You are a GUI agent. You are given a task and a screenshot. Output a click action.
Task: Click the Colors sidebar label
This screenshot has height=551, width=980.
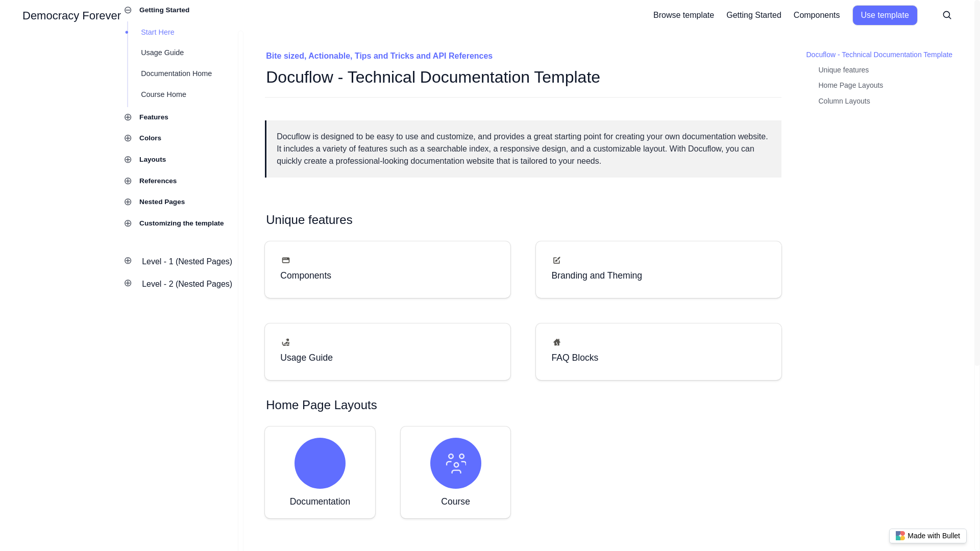(150, 138)
